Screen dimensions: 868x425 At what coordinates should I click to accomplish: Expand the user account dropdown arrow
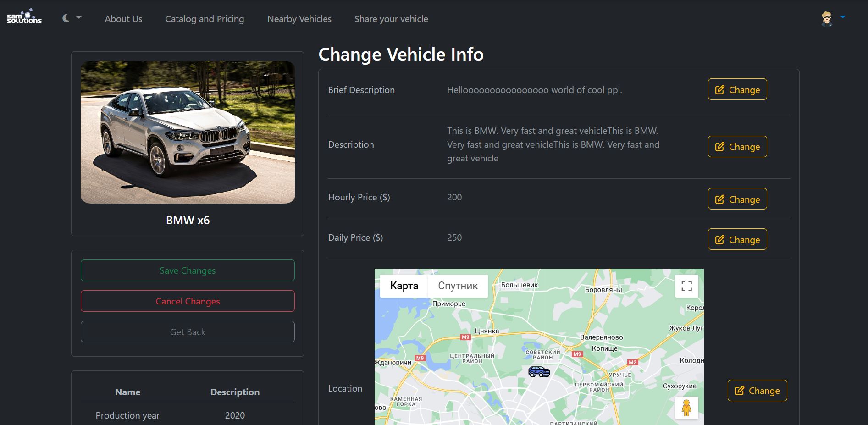[x=843, y=17]
